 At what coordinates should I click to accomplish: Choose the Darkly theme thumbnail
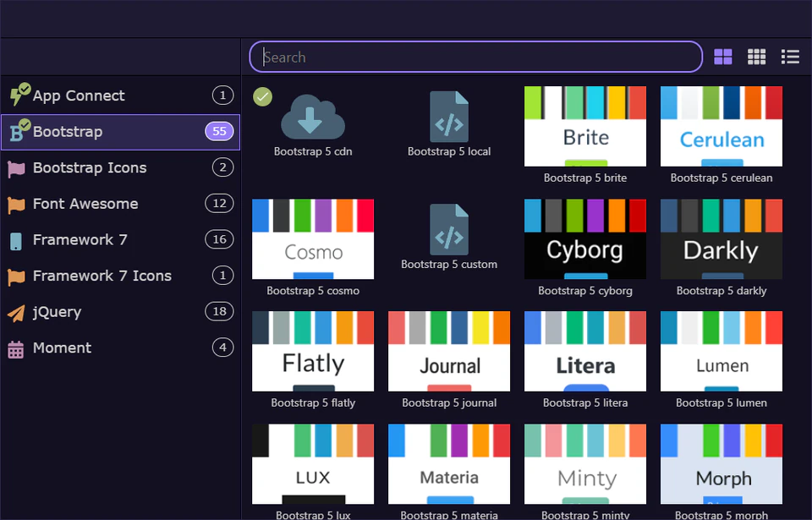point(721,239)
